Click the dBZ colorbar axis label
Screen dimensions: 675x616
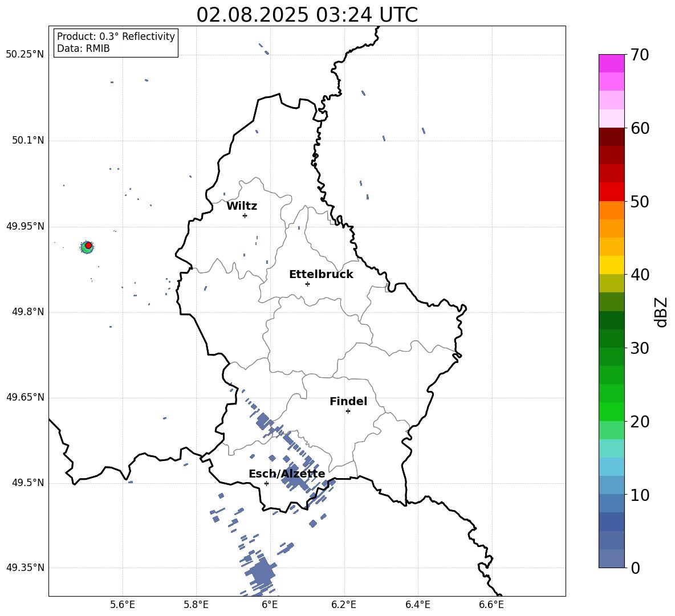(x=662, y=312)
